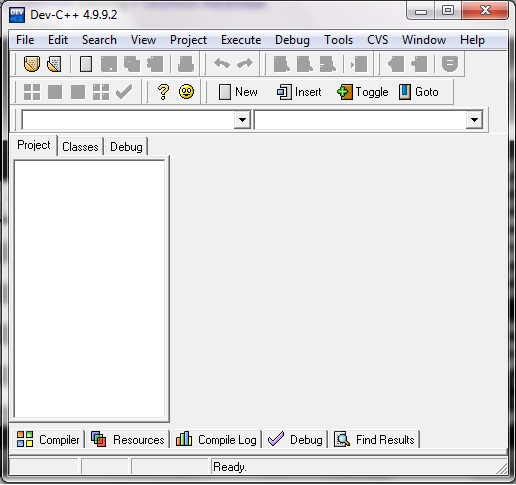Viewport: 516px width, 485px height.
Task: Click the Goto bookmark button
Action: tap(418, 92)
